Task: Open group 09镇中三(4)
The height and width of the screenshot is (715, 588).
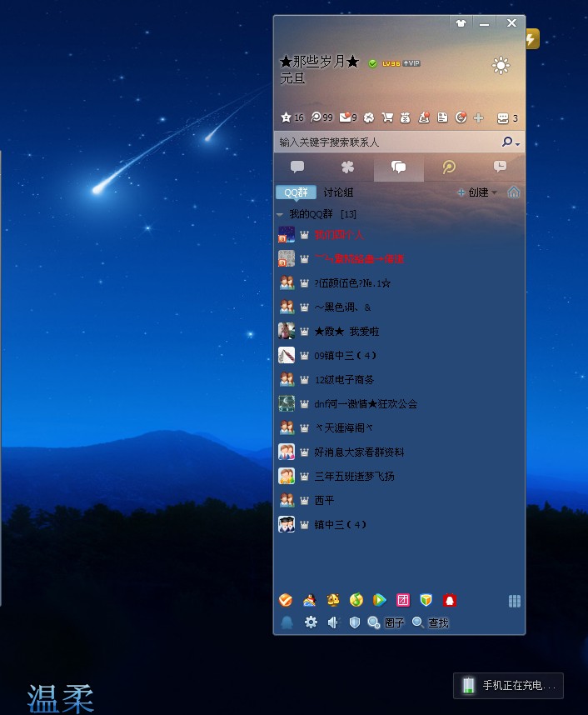Action: [399, 356]
